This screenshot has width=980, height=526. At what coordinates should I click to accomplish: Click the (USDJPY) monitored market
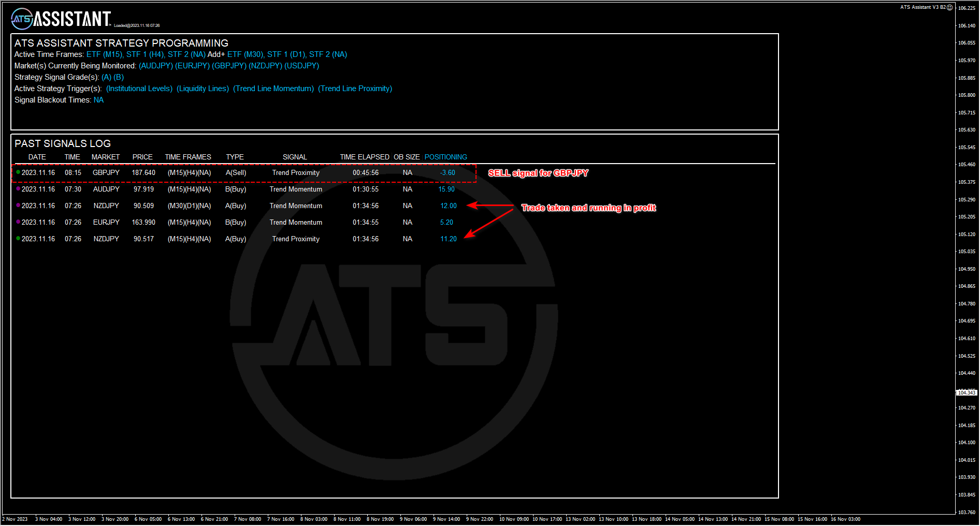click(301, 66)
